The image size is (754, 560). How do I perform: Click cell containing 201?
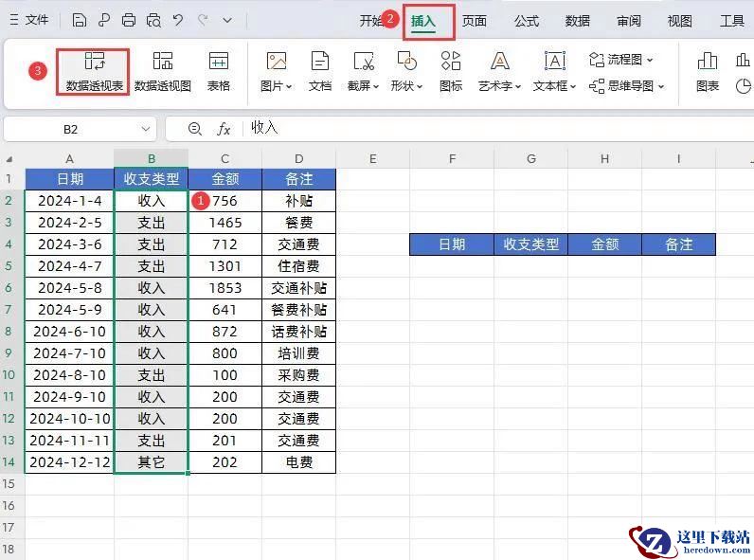click(225, 441)
